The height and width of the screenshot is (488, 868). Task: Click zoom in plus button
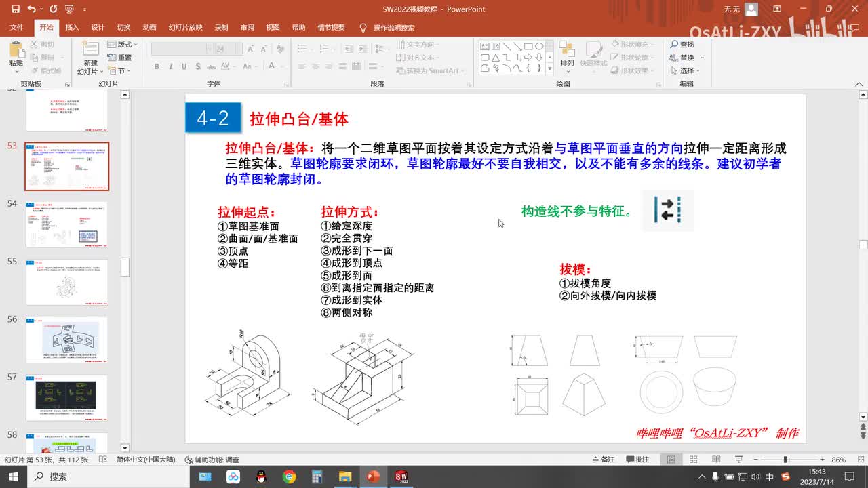[822, 460]
